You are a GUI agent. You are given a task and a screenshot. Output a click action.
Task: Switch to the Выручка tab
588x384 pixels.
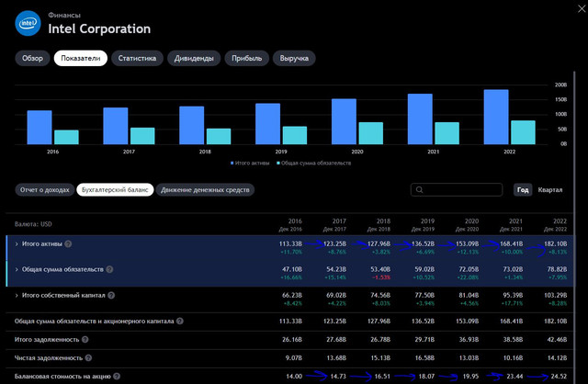[x=294, y=58]
